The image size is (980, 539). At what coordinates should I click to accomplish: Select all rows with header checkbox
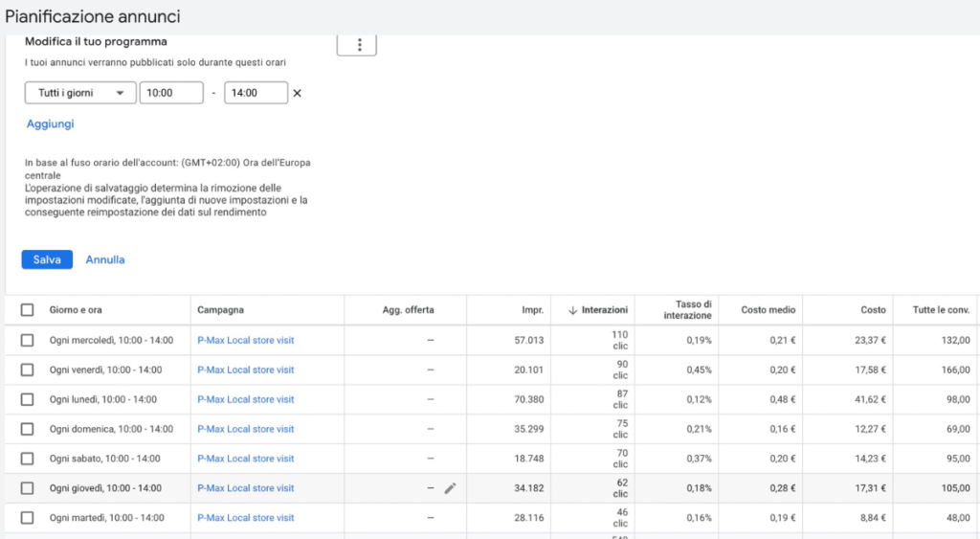(x=27, y=310)
